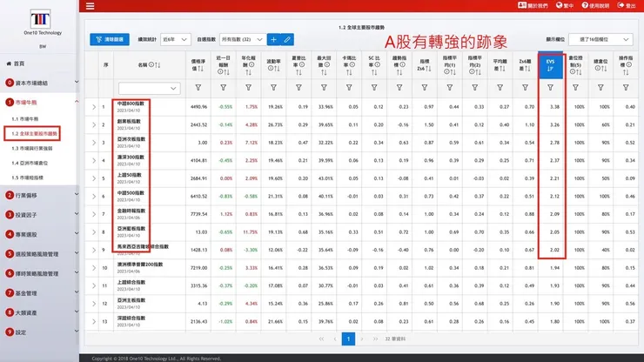Click the filter funnel under 夏普比率 column
This screenshot has height=362, width=644.
(299, 88)
